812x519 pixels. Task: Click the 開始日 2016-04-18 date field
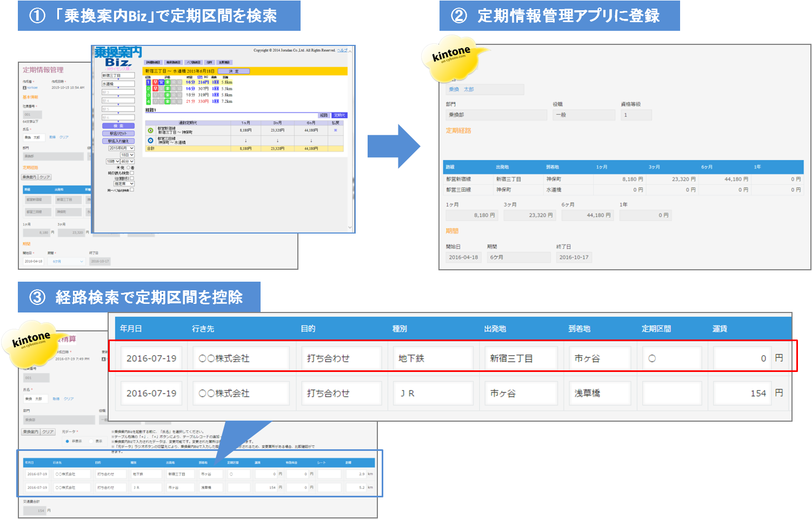pyautogui.click(x=34, y=261)
